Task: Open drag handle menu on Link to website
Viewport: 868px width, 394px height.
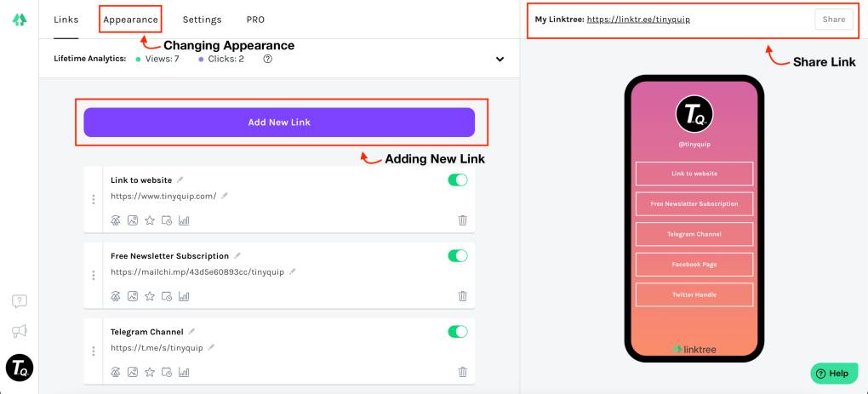Action: click(x=93, y=200)
